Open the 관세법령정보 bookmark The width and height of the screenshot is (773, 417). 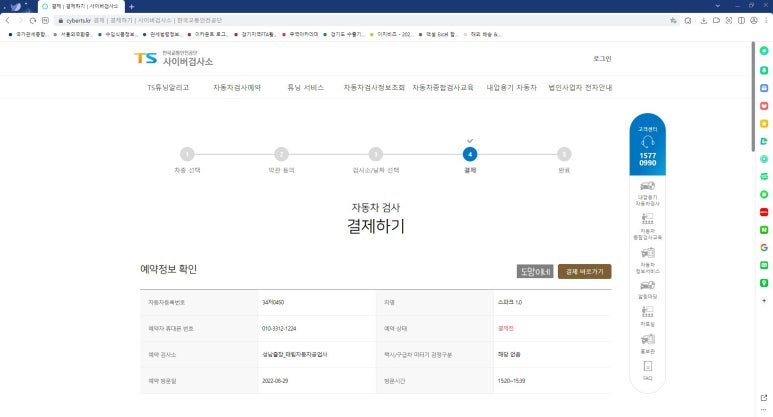click(162, 35)
